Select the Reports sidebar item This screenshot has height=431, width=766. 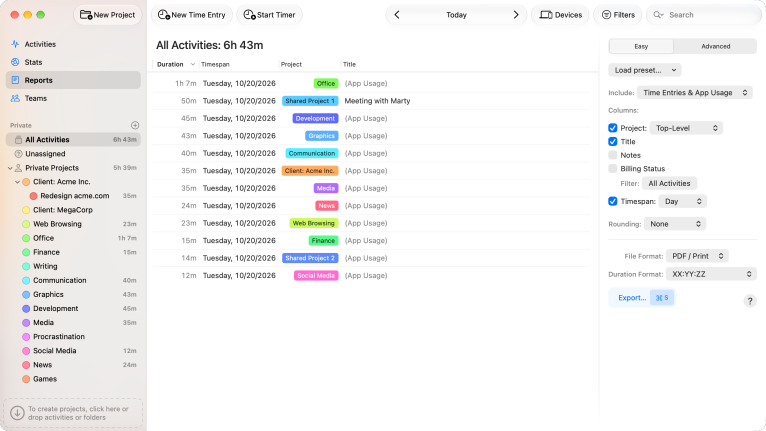pos(73,80)
